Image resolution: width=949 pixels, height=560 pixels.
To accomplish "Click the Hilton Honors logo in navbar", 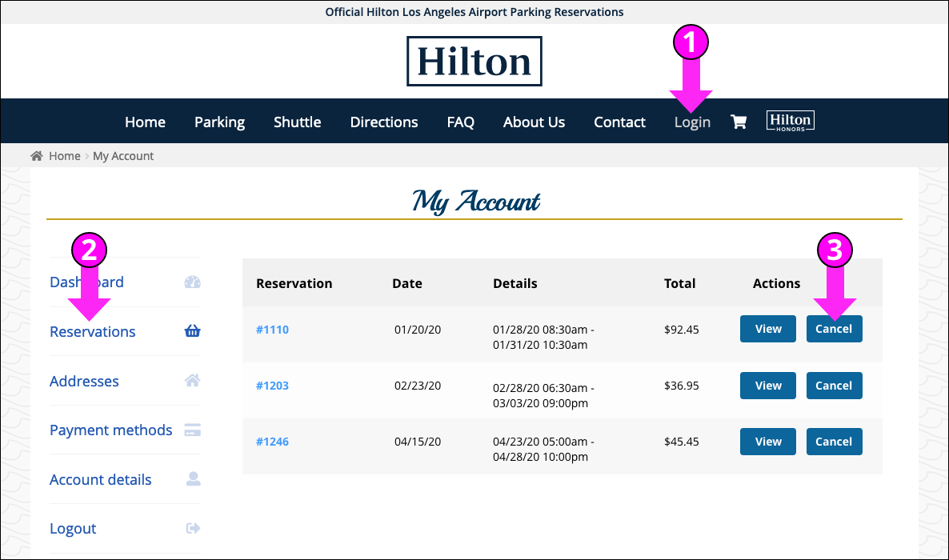I will [x=791, y=121].
